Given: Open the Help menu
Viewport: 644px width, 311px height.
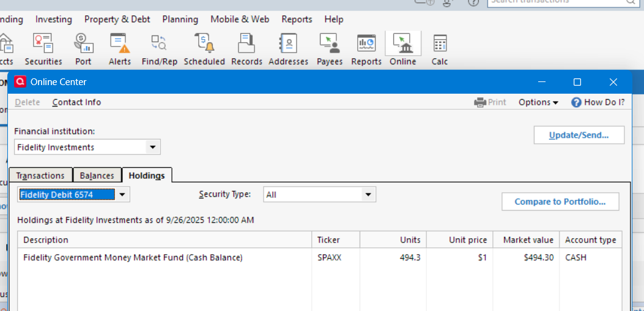Looking at the screenshot, I should point(333,20).
